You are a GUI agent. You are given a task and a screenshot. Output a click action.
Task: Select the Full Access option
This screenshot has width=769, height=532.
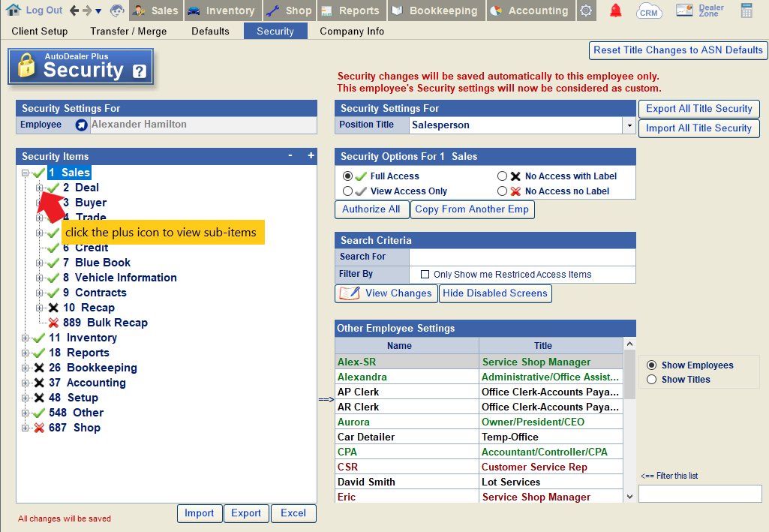(347, 176)
